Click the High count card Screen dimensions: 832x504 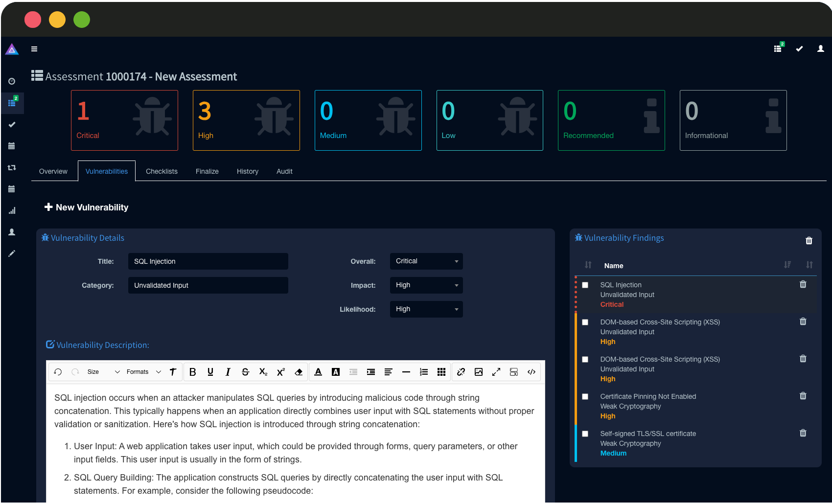tap(246, 120)
